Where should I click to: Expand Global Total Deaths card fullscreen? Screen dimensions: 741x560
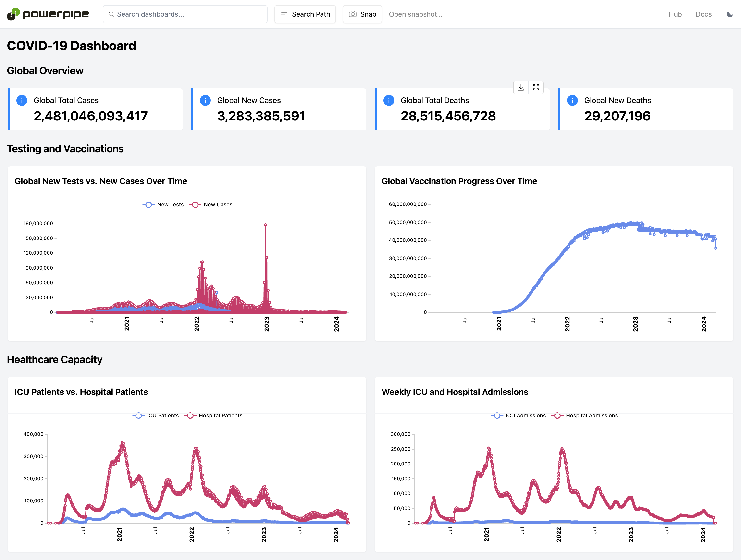pyautogui.click(x=536, y=87)
